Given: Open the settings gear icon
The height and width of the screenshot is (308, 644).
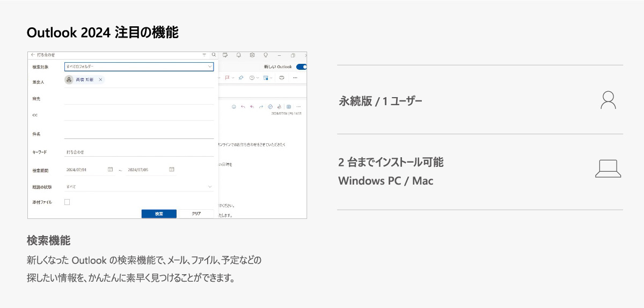Looking at the screenshot, I should pos(252,55).
